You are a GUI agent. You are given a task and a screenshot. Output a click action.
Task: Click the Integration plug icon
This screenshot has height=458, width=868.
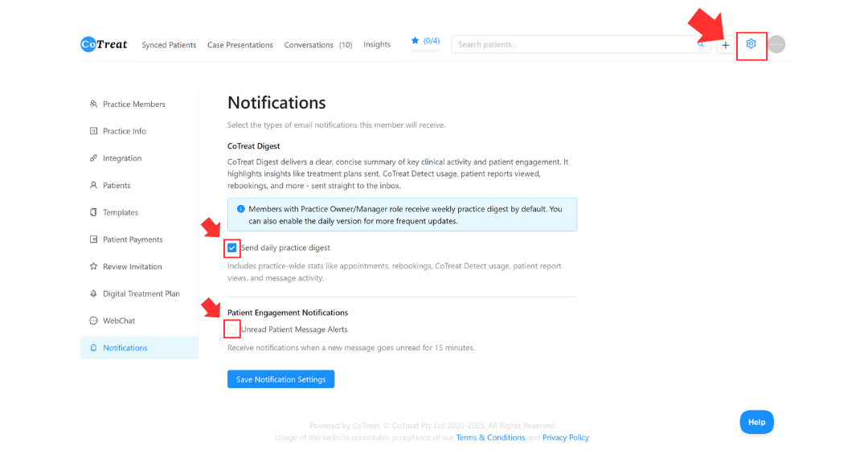[93, 158]
